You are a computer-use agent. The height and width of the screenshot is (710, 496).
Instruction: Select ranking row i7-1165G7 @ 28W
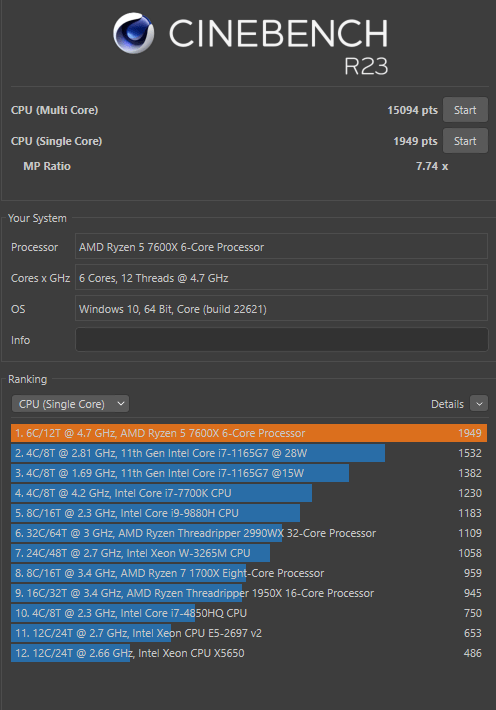(x=249, y=453)
